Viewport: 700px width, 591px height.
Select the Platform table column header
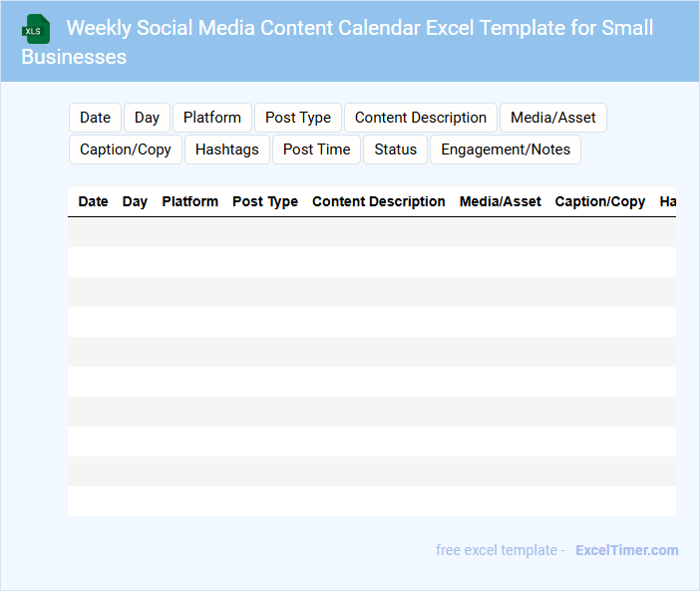[189, 201]
